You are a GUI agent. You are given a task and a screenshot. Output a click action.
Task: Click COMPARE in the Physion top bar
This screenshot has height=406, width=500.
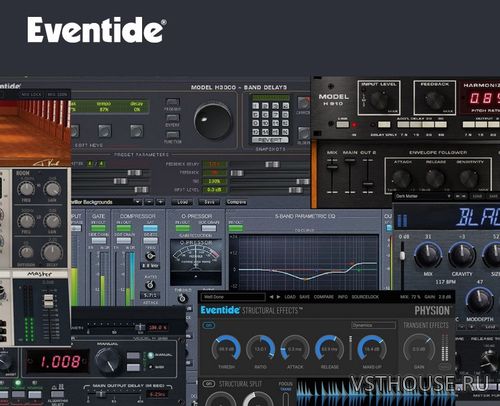pos(323,297)
